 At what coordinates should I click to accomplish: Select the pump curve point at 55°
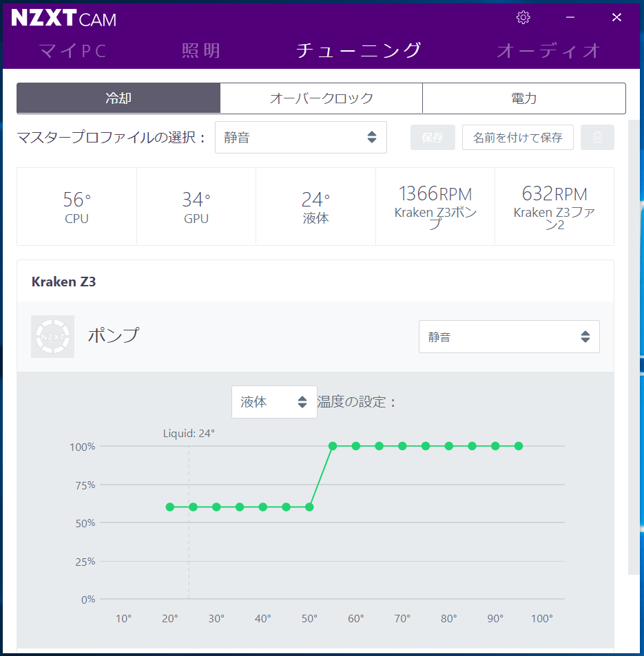[333, 446]
